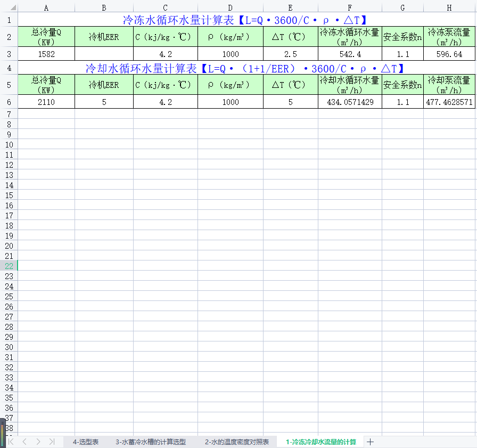
Task: Select column A header
Action: [46, 7]
